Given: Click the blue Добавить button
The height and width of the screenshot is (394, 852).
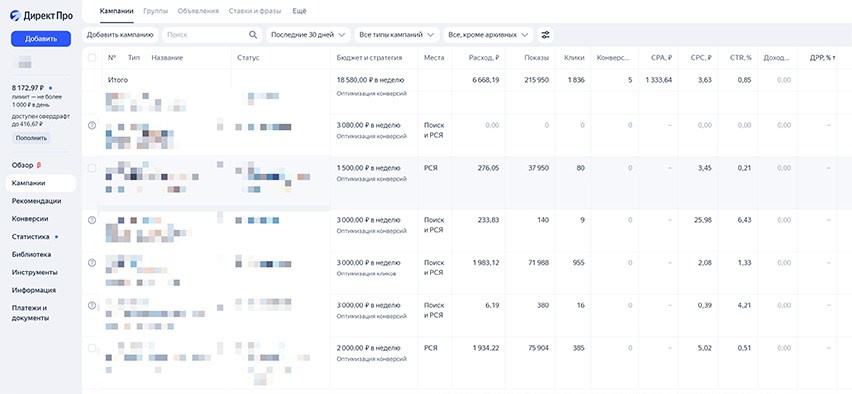Looking at the screenshot, I should click(41, 39).
